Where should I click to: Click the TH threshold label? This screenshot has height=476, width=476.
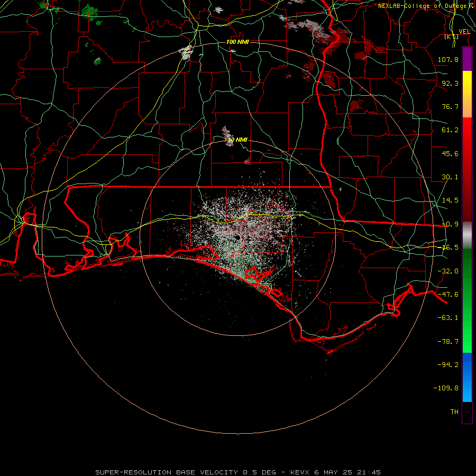pos(454,412)
